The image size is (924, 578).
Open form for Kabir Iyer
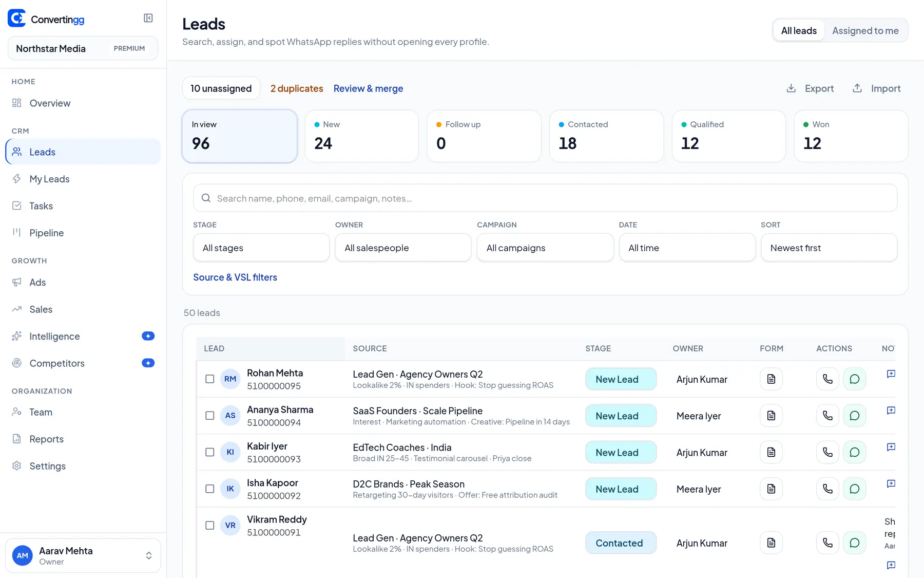point(771,452)
